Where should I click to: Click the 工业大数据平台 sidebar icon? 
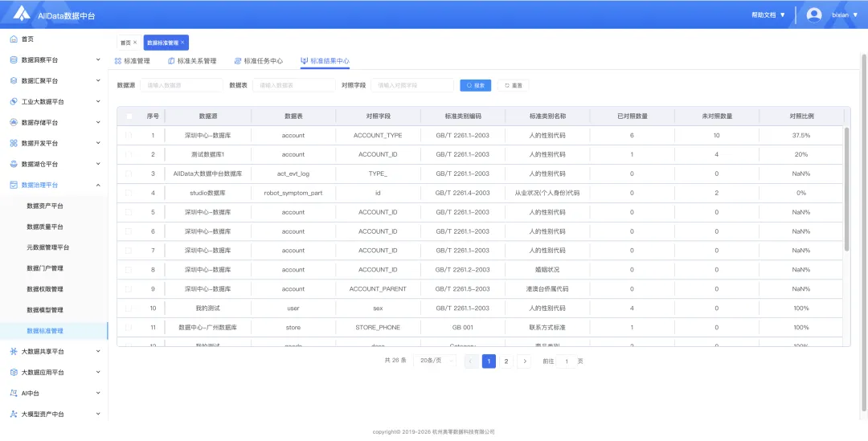(x=14, y=102)
